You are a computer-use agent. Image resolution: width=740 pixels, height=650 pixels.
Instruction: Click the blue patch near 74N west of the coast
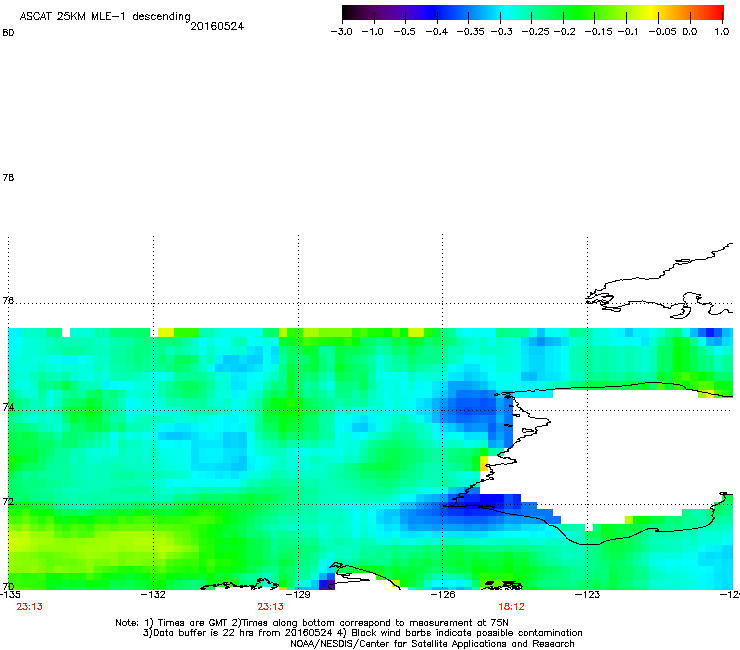pos(472,408)
